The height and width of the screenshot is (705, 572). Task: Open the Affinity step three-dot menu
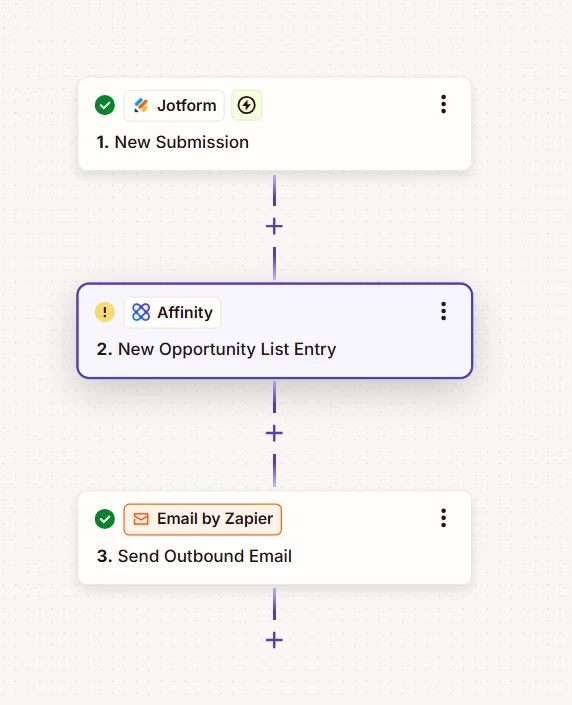click(443, 311)
